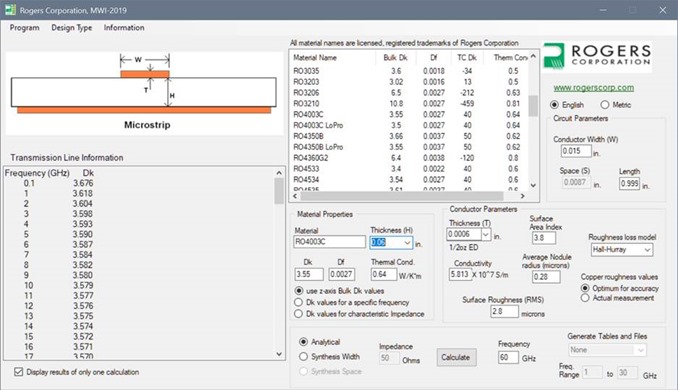Close the Rogers MWI-2019 window
The width and height of the screenshot is (678, 390).
(x=662, y=10)
